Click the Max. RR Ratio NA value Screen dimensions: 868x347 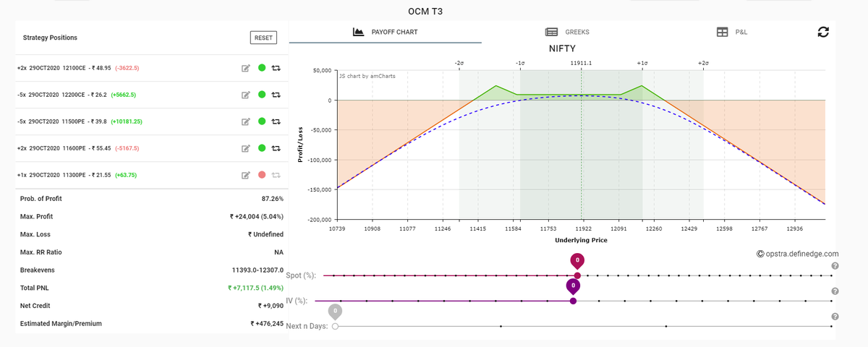point(278,252)
